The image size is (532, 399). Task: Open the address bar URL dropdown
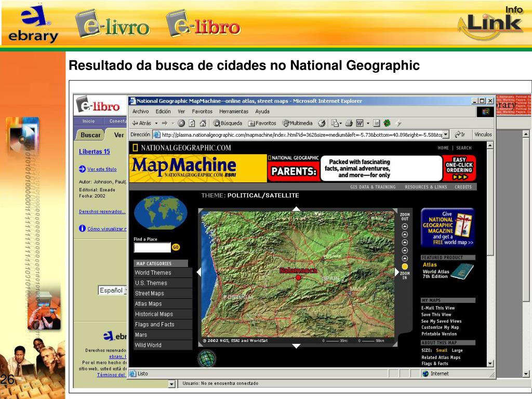[446, 135]
